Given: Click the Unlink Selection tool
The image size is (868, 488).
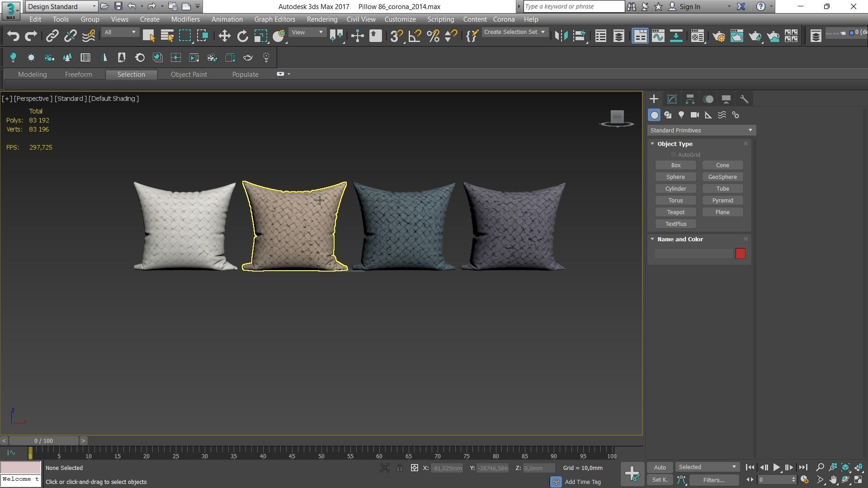Looking at the screenshot, I should tap(70, 36).
